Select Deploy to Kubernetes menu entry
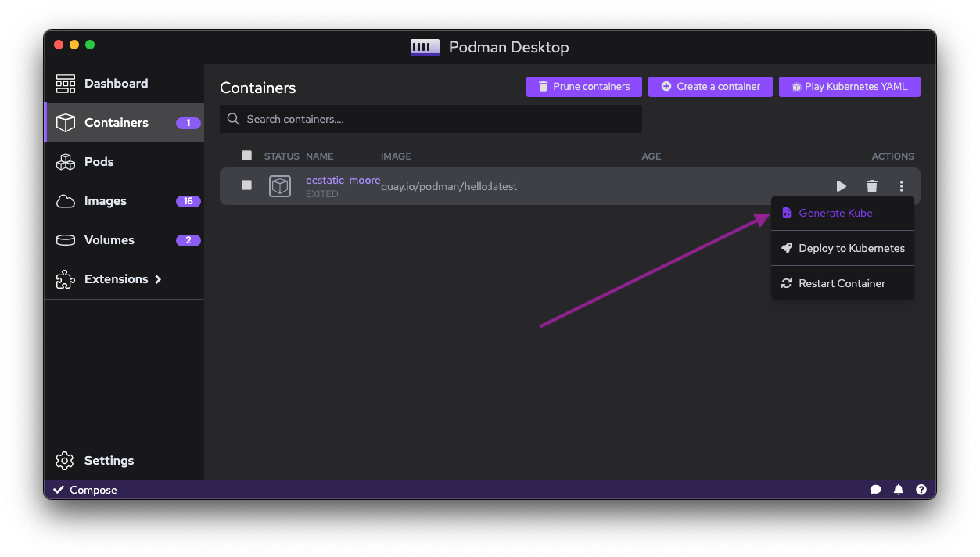 click(850, 248)
